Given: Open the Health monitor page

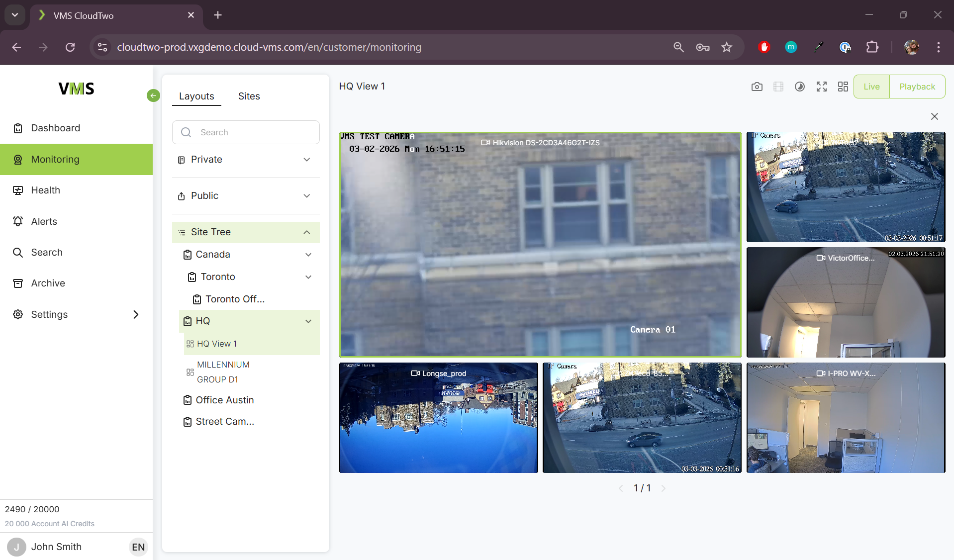Looking at the screenshot, I should [x=45, y=190].
